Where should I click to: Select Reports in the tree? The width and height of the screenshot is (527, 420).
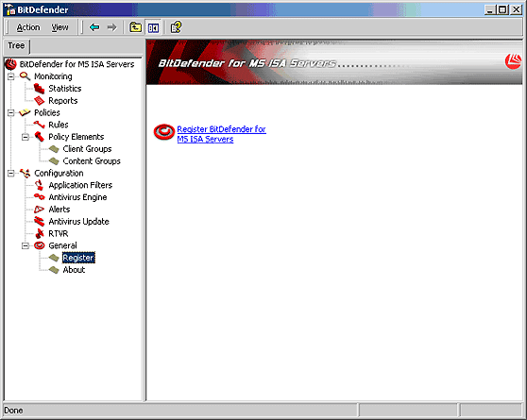63,101
